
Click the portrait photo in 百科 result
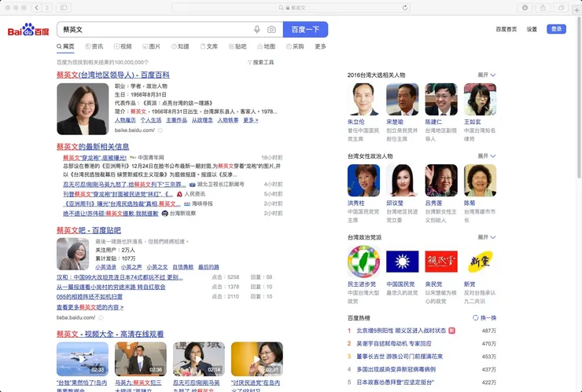pyautogui.click(x=83, y=108)
